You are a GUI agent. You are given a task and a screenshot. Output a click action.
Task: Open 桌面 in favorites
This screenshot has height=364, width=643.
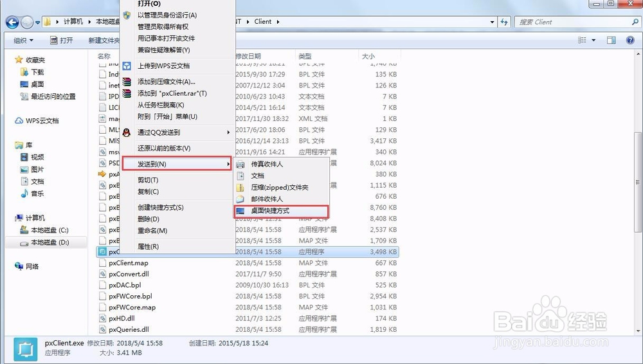pyautogui.click(x=32, y=84)
